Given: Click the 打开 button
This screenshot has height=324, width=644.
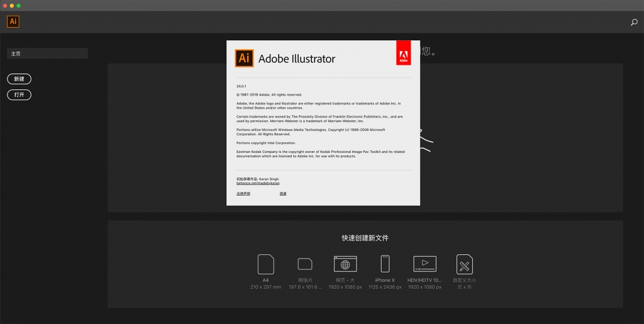Looking at the screenshot, I should tap(19, 95).
